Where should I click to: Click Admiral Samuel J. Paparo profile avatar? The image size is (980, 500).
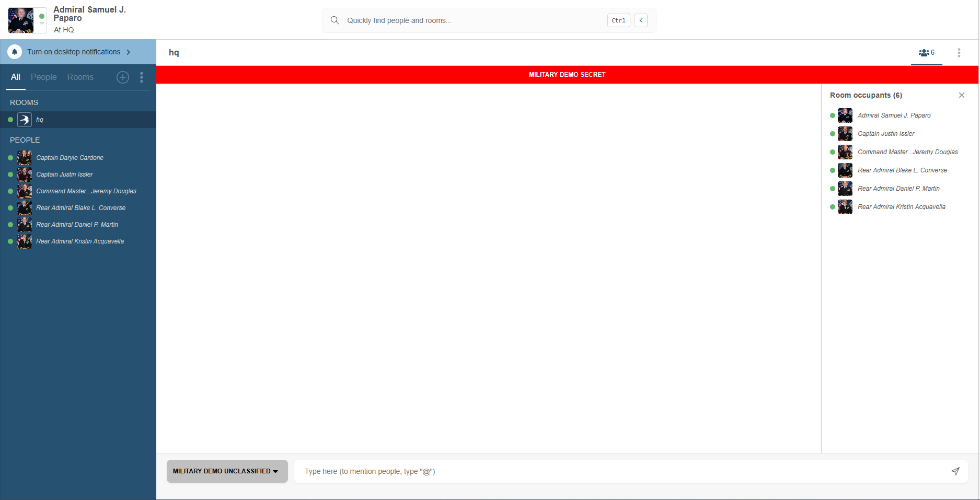pos(21,20)
